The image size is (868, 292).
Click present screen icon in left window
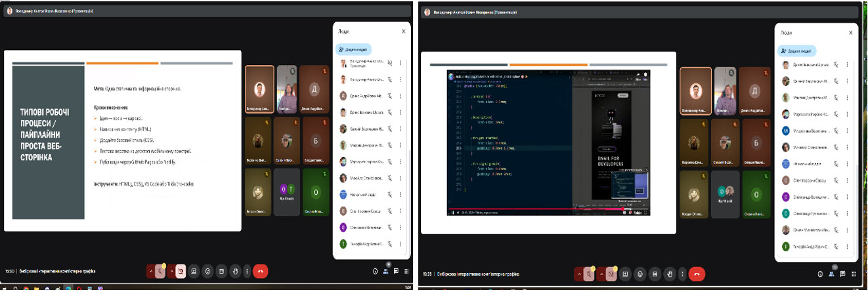point(194,271)
